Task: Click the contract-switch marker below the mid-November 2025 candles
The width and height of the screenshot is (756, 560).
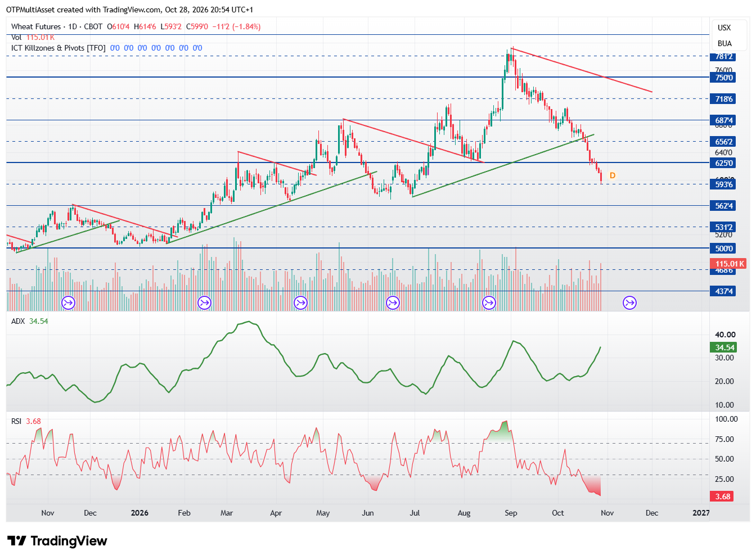Action: point(68,303)
